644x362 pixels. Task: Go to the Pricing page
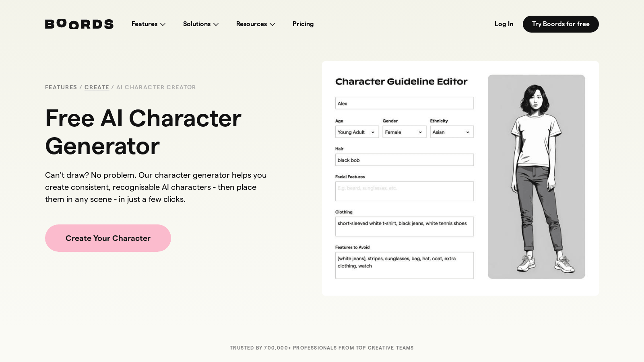pos(303,24)
